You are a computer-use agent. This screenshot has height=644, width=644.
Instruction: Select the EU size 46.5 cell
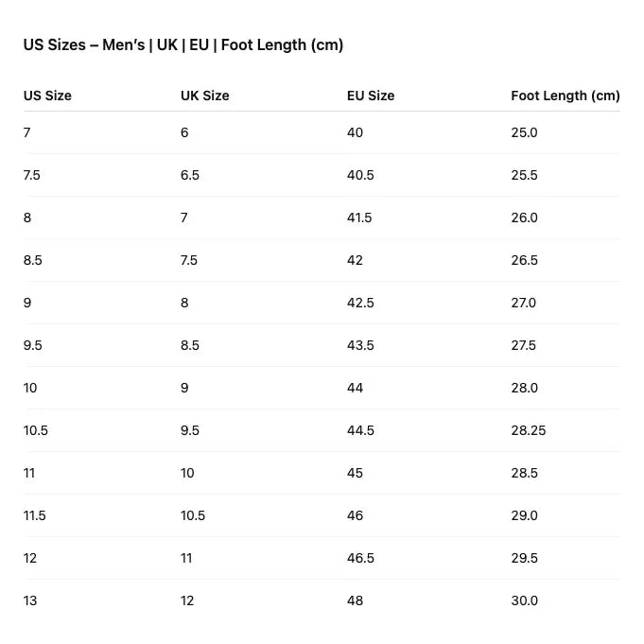(360, 558)
